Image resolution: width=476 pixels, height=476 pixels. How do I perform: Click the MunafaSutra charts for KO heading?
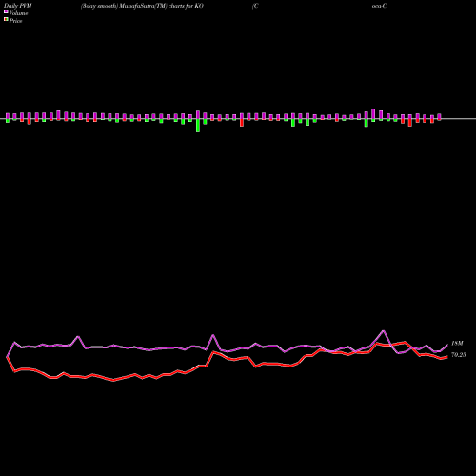[x=142, y=6]
